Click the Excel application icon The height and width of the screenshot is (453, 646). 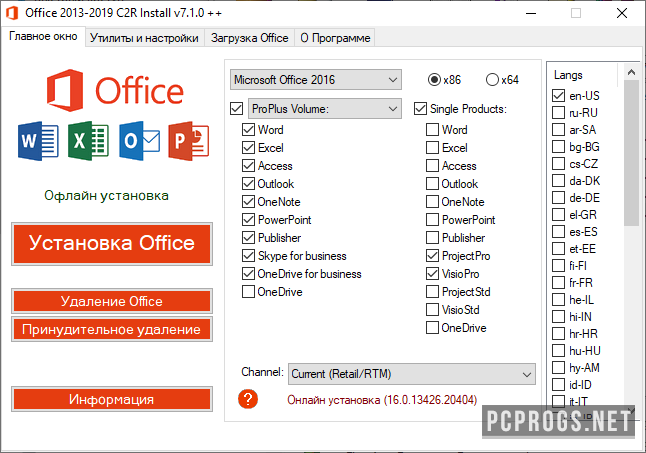[x=89, y=141]
